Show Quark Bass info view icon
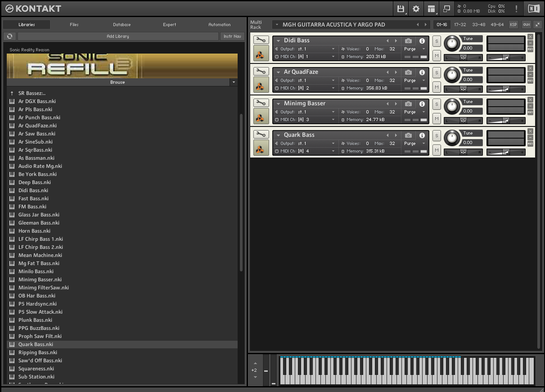This screenshot has width=545, height=392. click(x=422, y=135)
